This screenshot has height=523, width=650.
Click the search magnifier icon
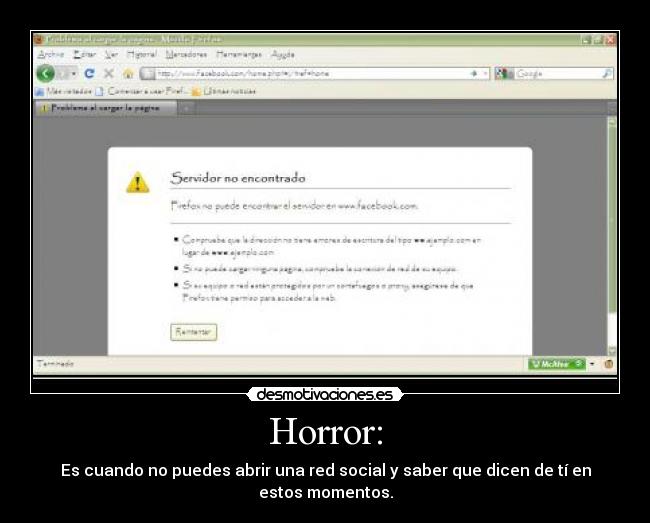click(606, 74)
